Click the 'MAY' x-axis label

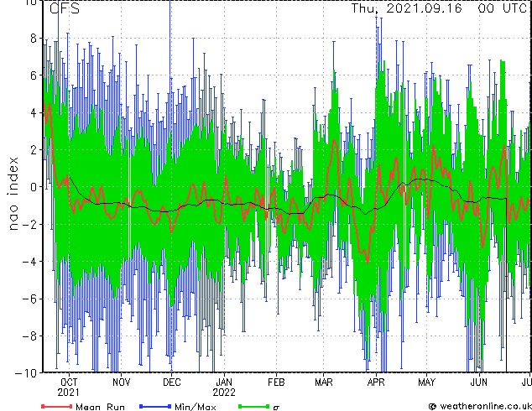426,382
